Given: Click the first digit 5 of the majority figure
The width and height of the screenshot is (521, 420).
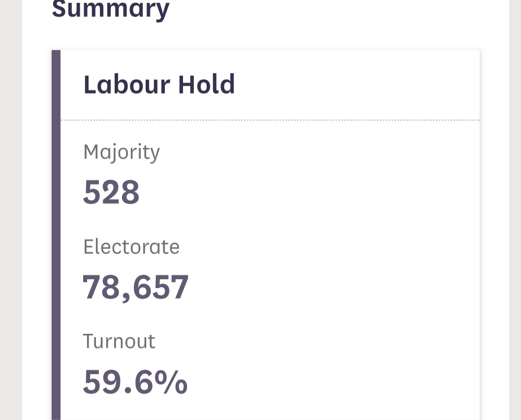Looking at the screenshot, I should pos(92,192).
